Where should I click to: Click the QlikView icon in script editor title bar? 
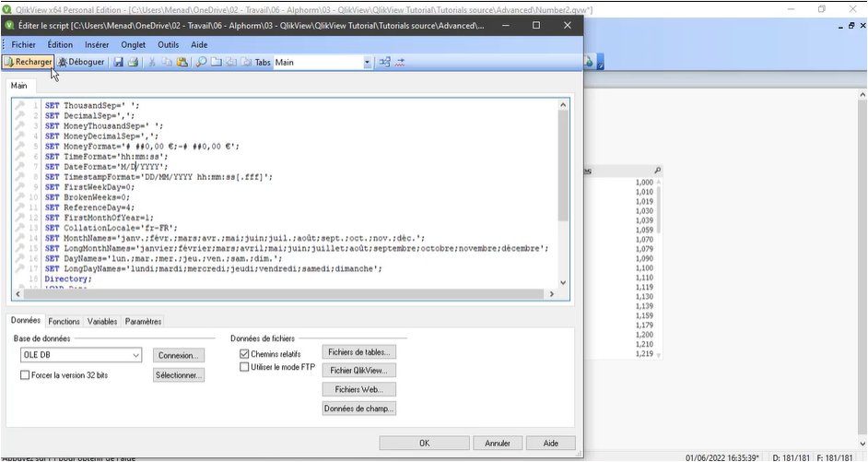point(9,26)
